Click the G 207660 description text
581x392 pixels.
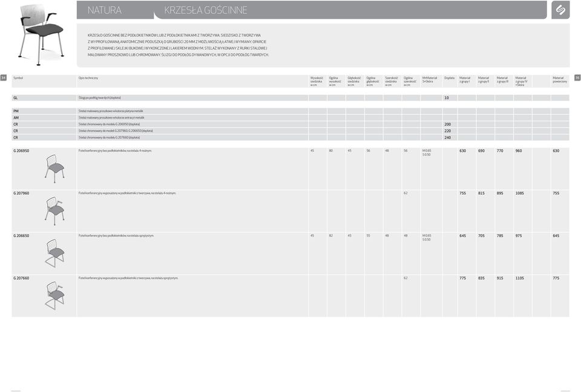coord(128,278)
